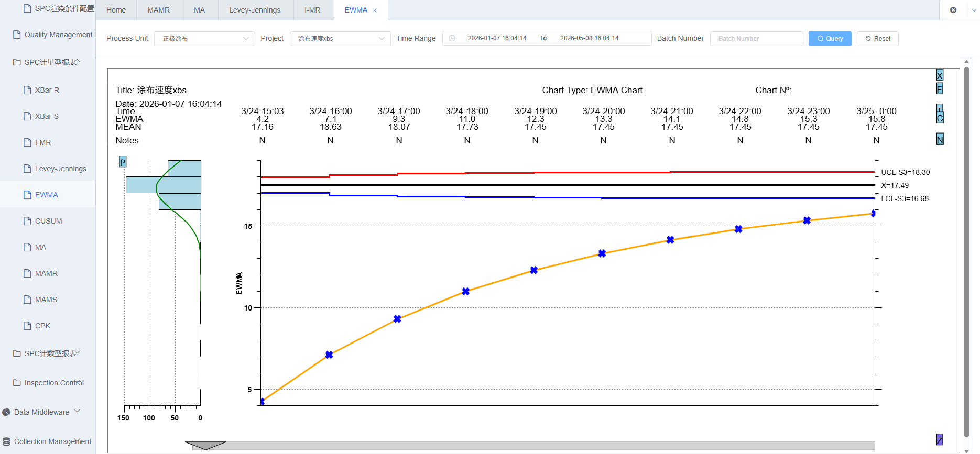
Task: Click Data Middleware pie chart icon
Action: 6,412
